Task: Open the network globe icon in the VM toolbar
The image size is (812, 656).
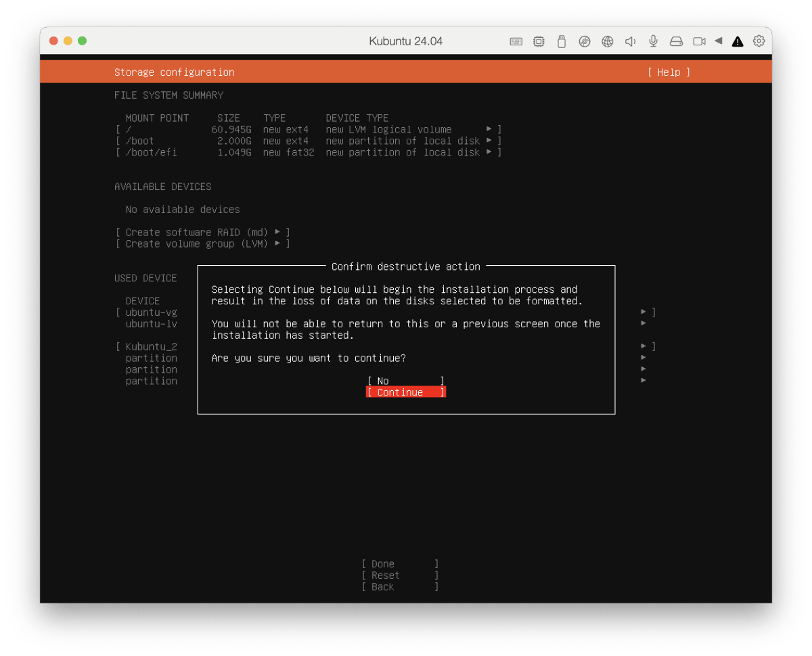Action: [608, 41]
